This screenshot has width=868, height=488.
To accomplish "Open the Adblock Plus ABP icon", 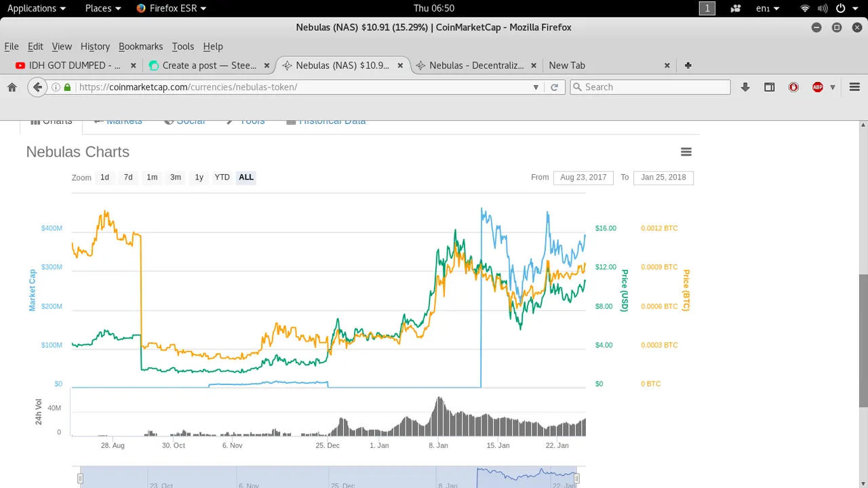I will coord(818,87).
